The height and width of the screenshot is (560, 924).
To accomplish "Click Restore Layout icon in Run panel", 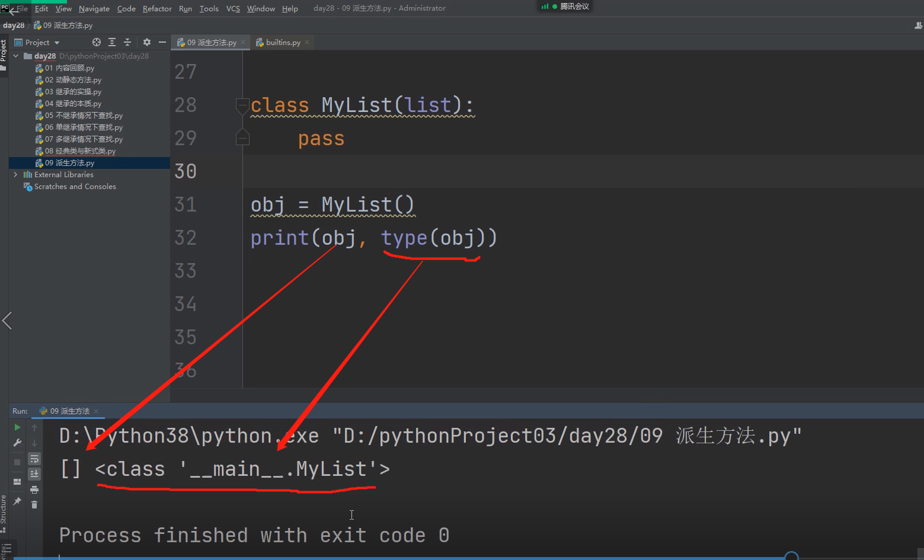I will [x=17, y=482].
